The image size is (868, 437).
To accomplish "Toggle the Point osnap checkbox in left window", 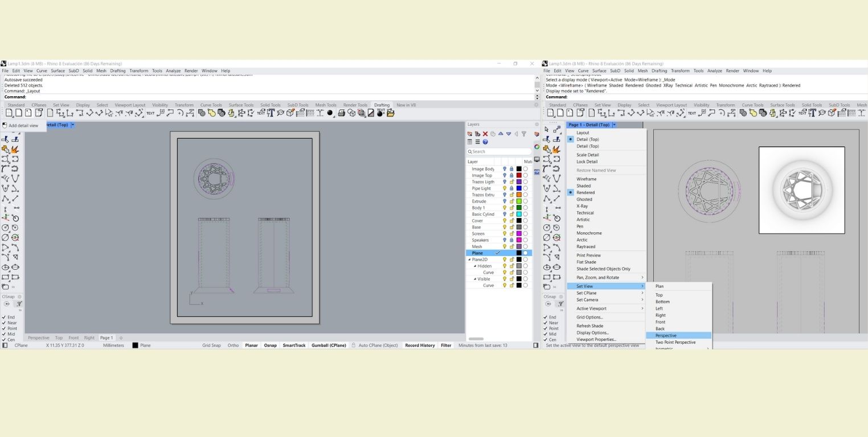I will [4, 328].
